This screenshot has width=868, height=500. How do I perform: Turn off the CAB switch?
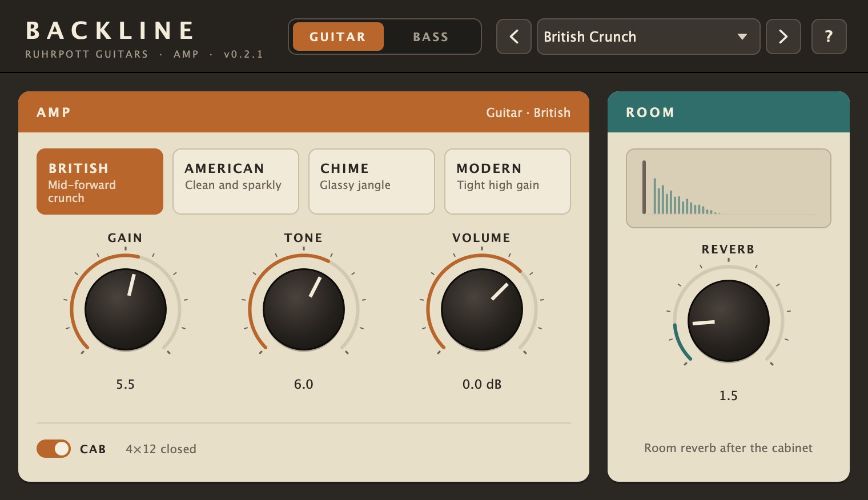click(54, 449)
